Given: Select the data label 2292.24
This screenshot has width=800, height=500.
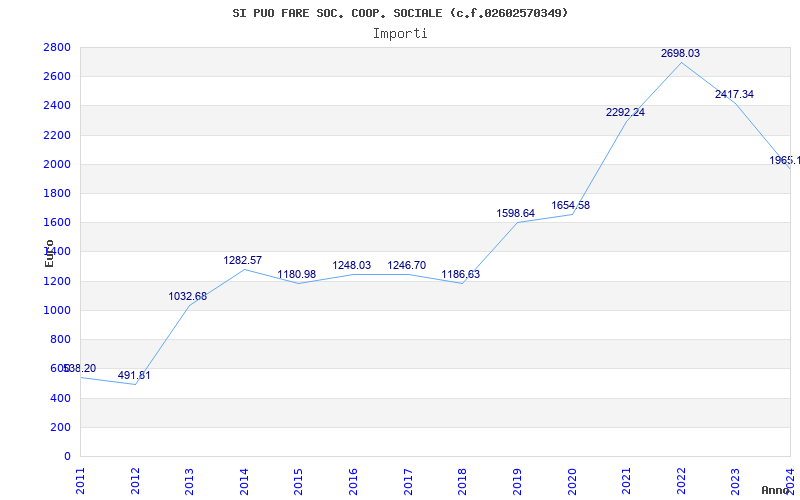Looking at the screenshot, I should (x=626, y=112).
